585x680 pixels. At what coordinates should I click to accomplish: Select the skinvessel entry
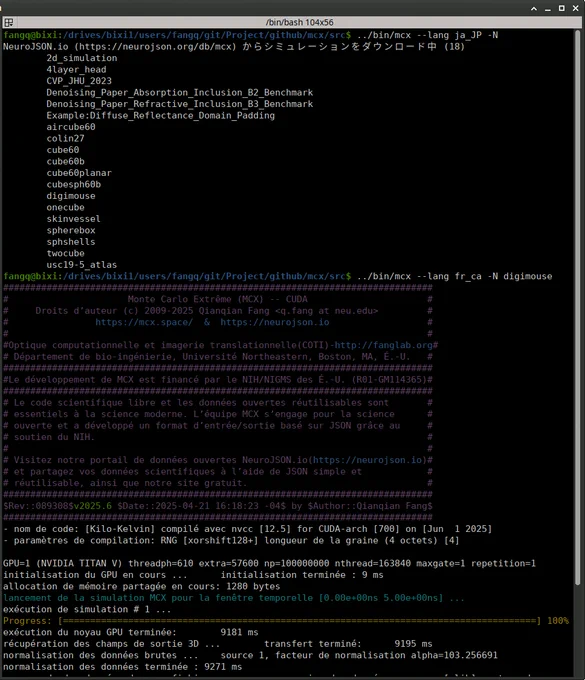[74, 219]
